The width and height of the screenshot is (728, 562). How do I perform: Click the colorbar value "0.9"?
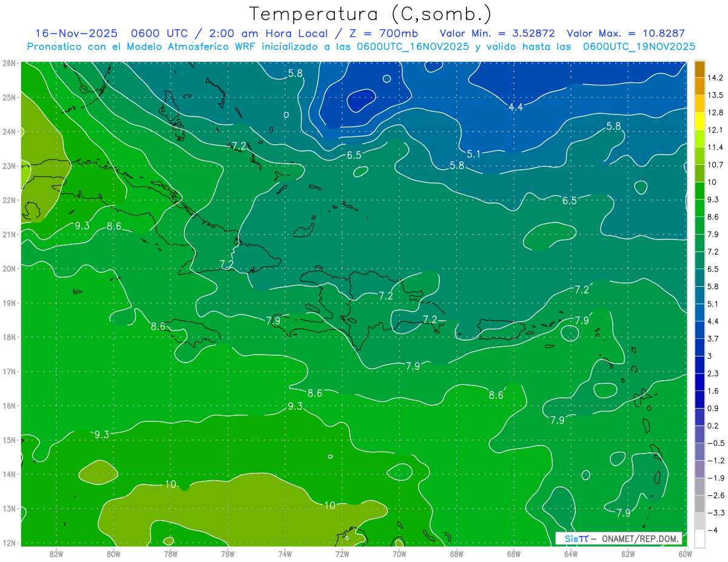pyautogui.click(x=713, y=408)
